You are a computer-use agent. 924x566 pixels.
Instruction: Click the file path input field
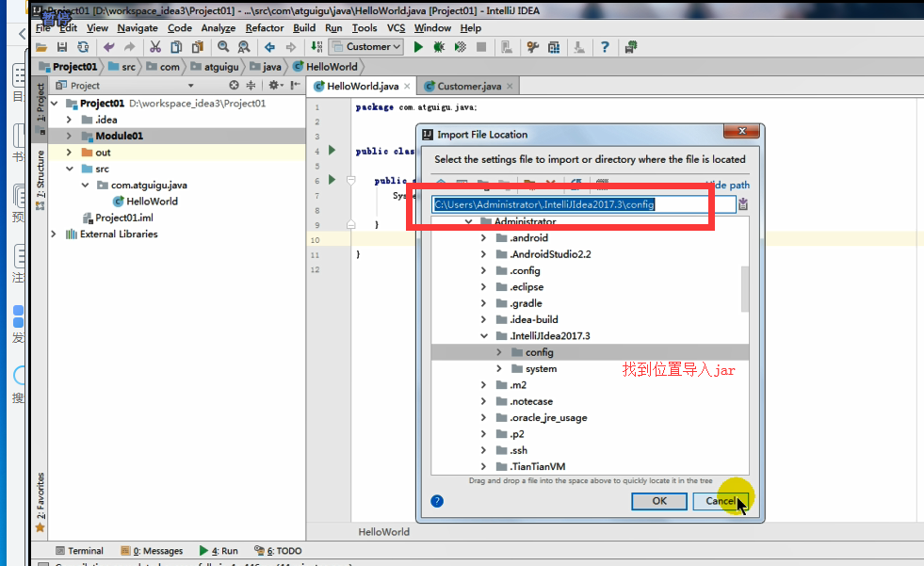(583, 204)
